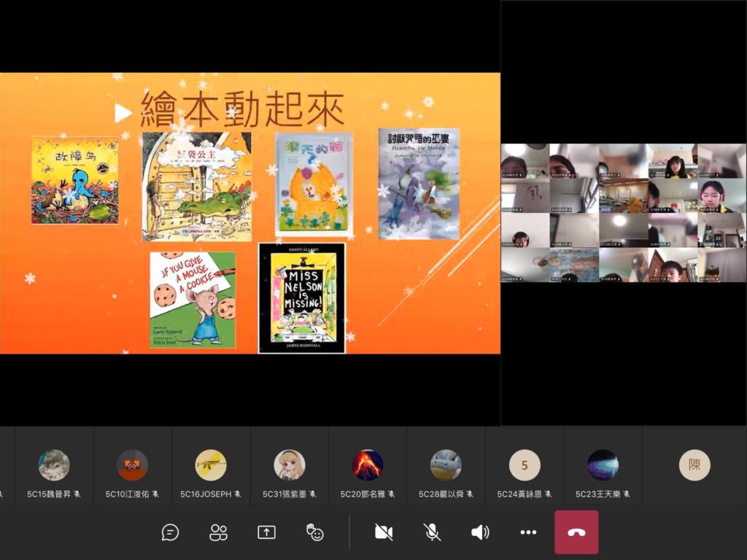Viewport: 747px width, 560px height.
Task: Tap the galaxy avatar of 5C23王天樂
Action: (x=603, y=464)
